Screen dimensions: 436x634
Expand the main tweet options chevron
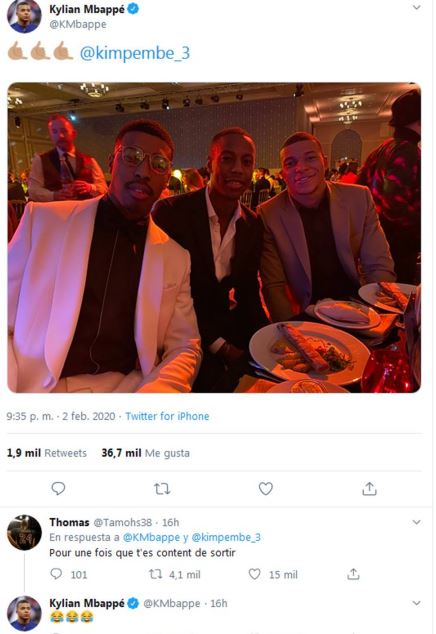click(416, 7)
